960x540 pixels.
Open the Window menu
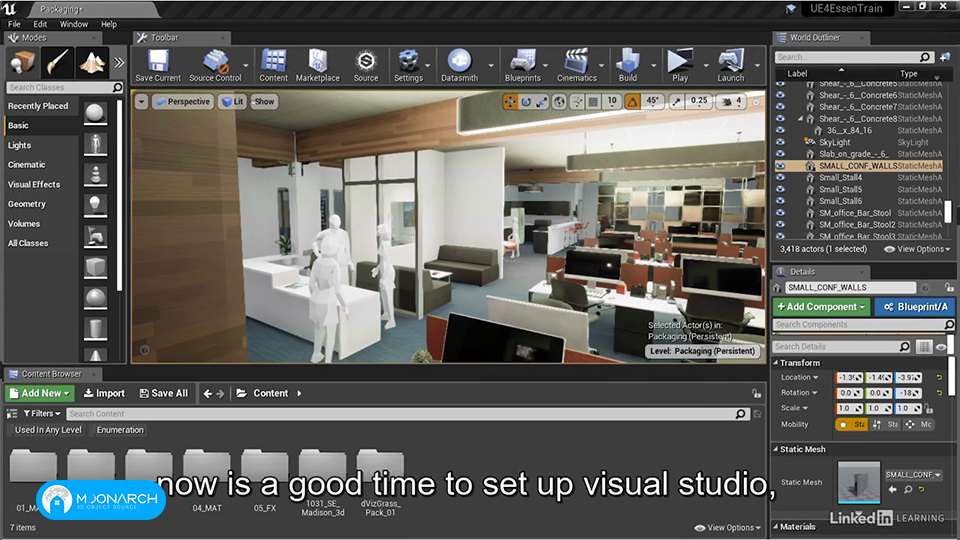pos(73,24)
